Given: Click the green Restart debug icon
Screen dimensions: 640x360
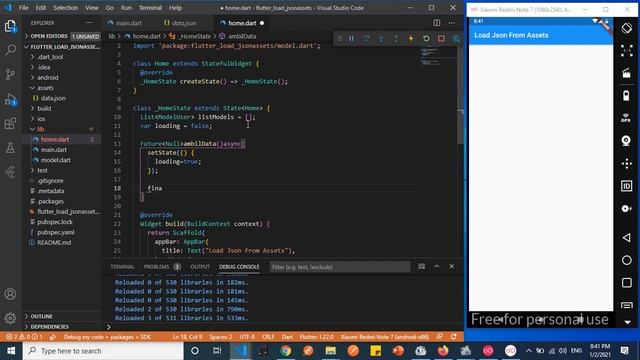Looking at the screenshot, I should [426, 38].
